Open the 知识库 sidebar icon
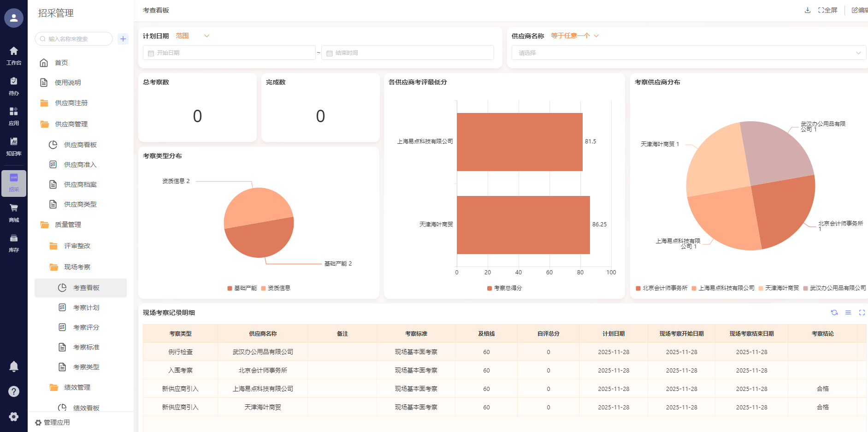The height and width of the screenshot is (432, 868). coord(14,146)
